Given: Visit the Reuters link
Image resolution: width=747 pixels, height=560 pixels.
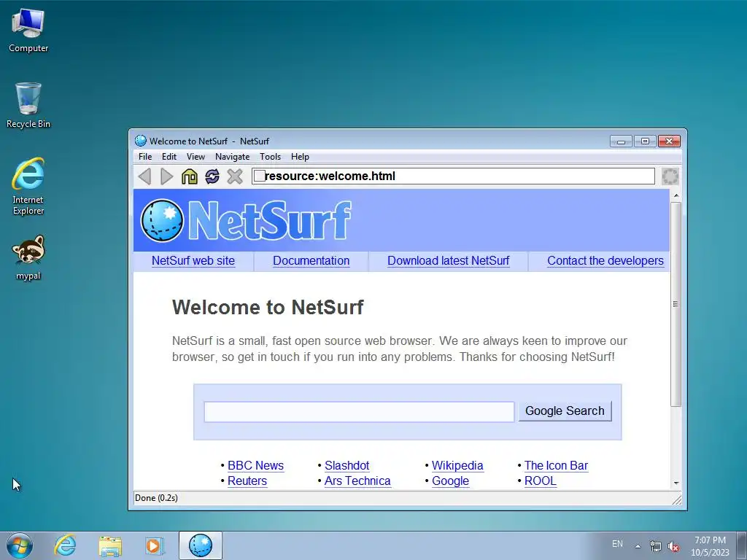Looking at the screenshot, I should coord(247,481).
